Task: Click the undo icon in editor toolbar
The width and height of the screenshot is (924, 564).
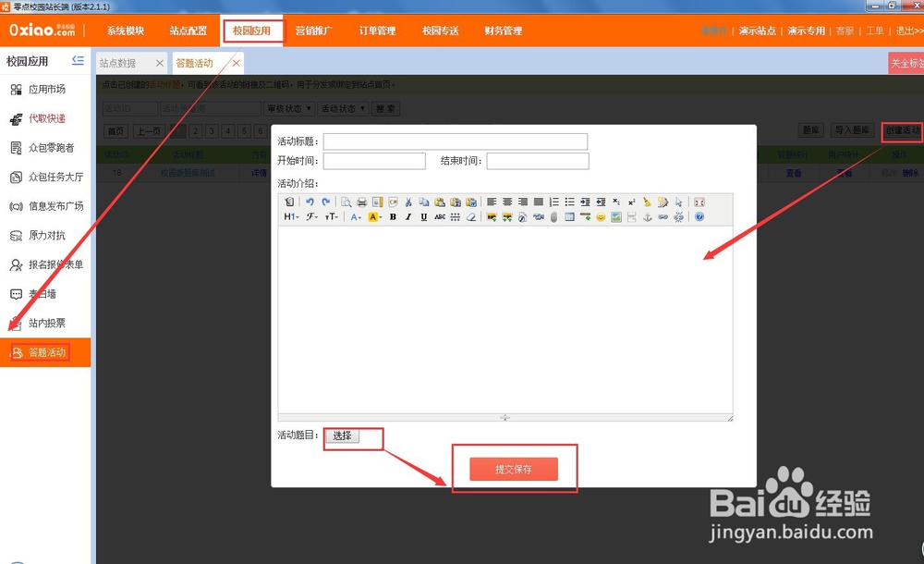Action: [310, 202]
